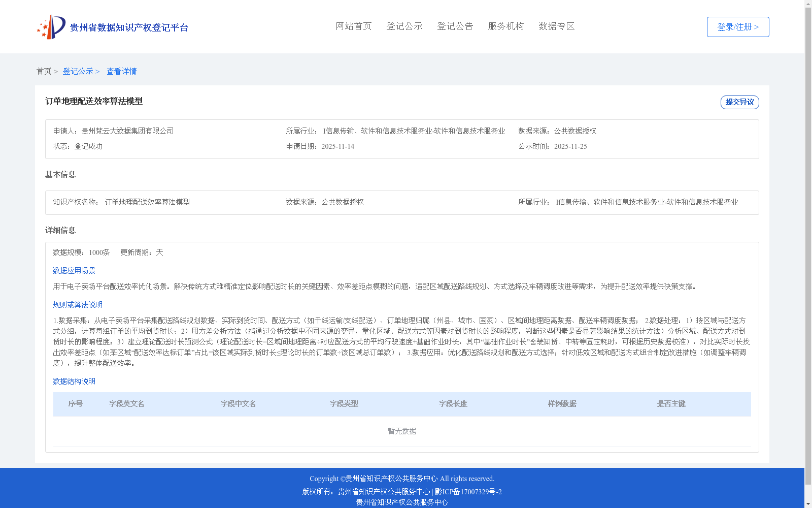Click the 字段英文名 column header
812x508 pixels.
point(127,404)
